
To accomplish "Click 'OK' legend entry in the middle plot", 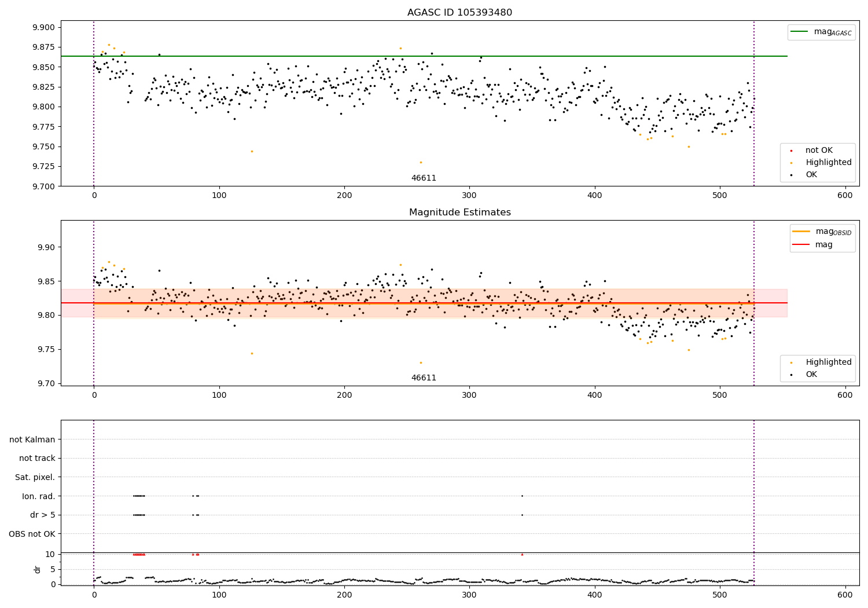I will click(x=811, y=375).
